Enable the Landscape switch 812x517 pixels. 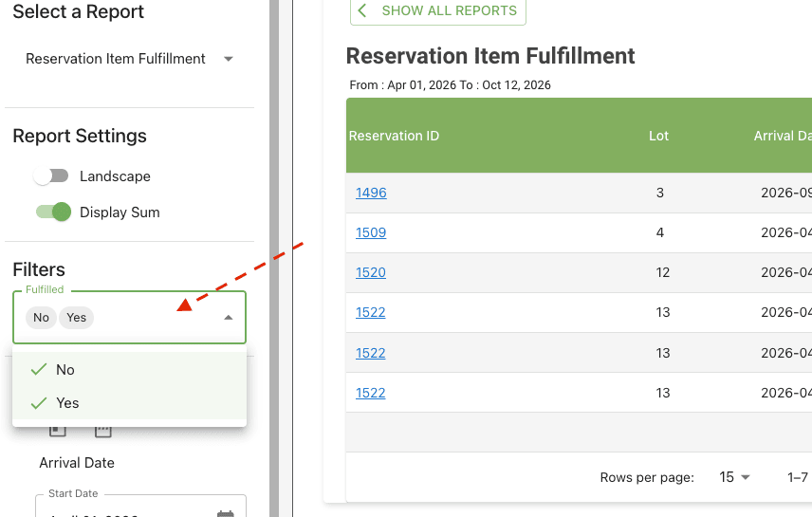pyautogui.click(x=51, y=176)
